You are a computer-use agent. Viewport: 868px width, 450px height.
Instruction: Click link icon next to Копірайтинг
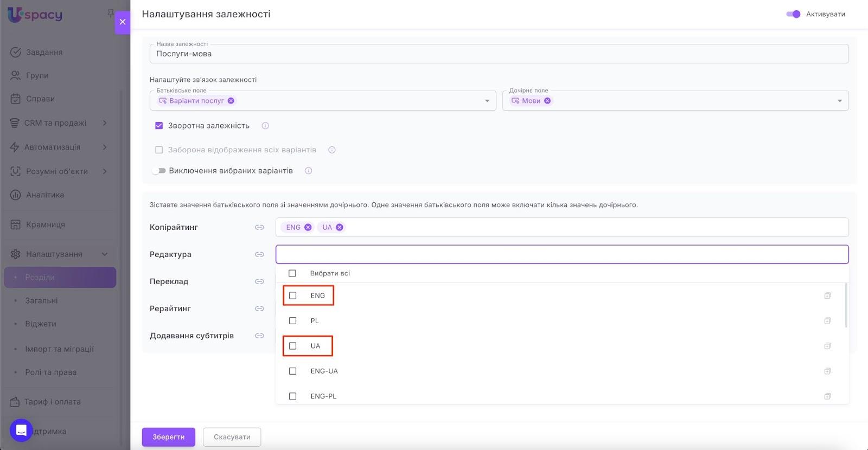[x=259, y=227]
